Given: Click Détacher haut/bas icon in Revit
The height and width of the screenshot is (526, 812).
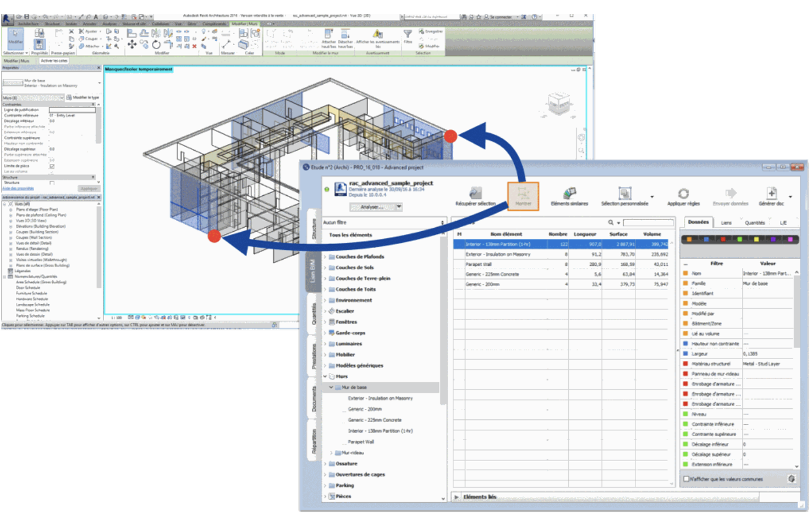Looking at the screenshot, I should (x=345, y=34).
